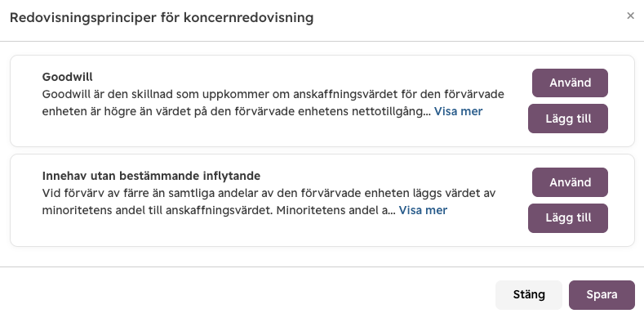644x318 pixels.
Task: Click Lägg till for Innehav utan bestämmande inflytande
Action: 567,218
